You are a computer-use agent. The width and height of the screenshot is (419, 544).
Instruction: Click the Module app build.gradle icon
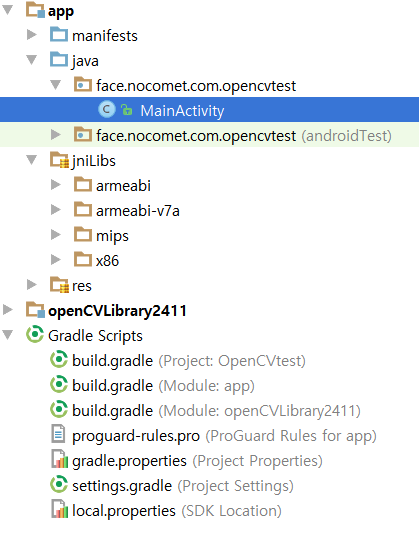click(59, 384)
